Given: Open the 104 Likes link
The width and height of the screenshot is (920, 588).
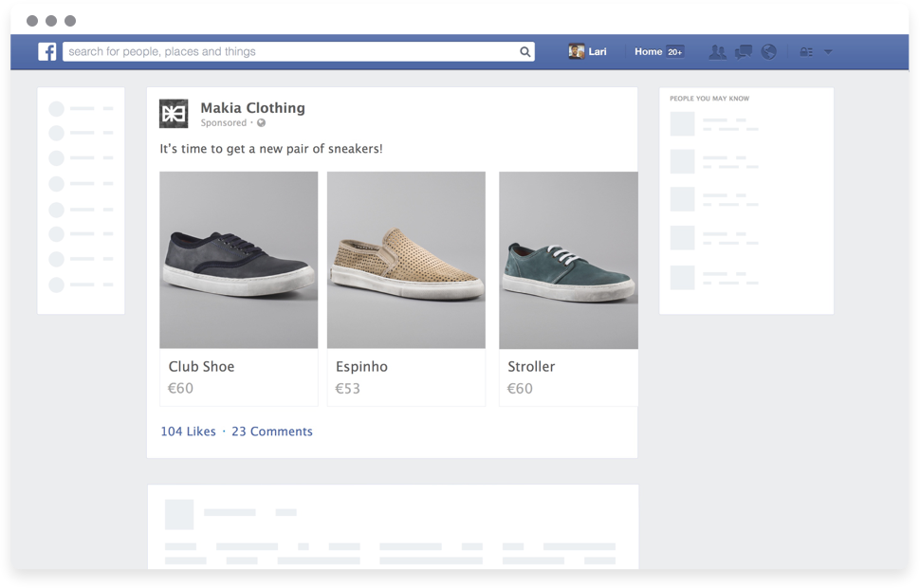Looking at the screenshot, I should click(189, 432).
